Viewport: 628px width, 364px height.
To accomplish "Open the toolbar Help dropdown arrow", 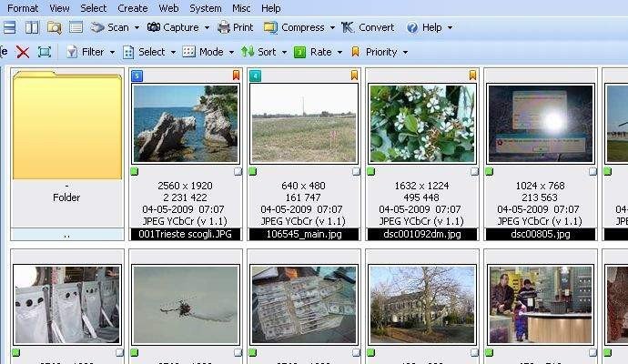I will [450, 28].
